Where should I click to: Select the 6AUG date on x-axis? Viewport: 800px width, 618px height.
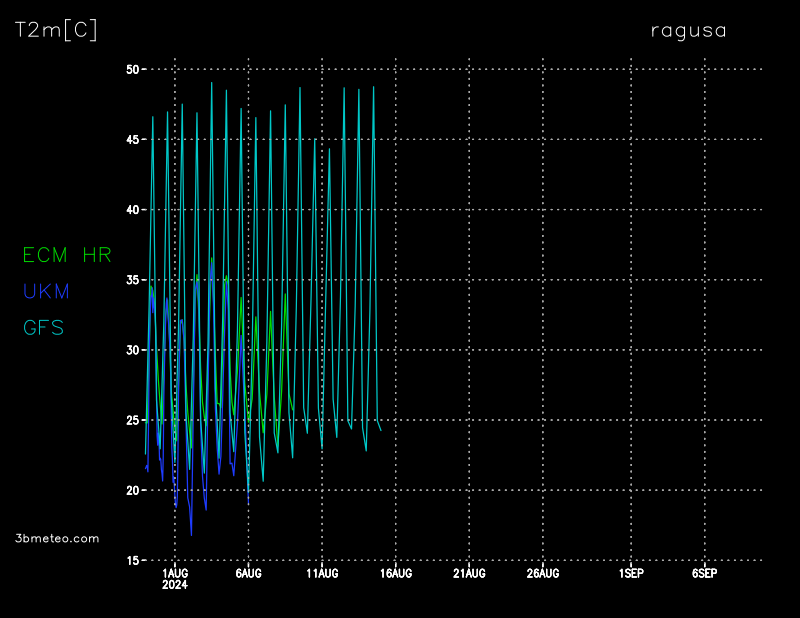[x=248, y=573]
